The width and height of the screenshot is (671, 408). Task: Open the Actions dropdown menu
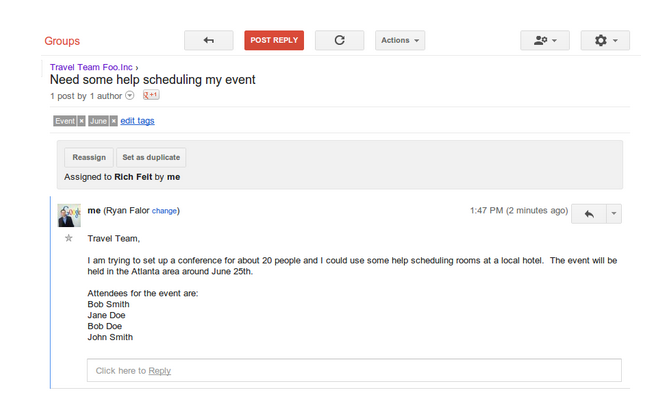click(x=400, y=40)
